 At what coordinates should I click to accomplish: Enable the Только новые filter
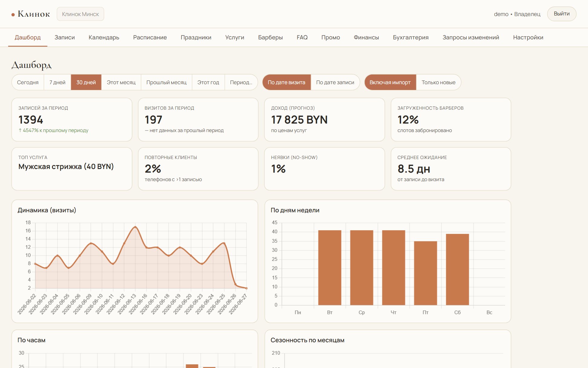point(438,82)
